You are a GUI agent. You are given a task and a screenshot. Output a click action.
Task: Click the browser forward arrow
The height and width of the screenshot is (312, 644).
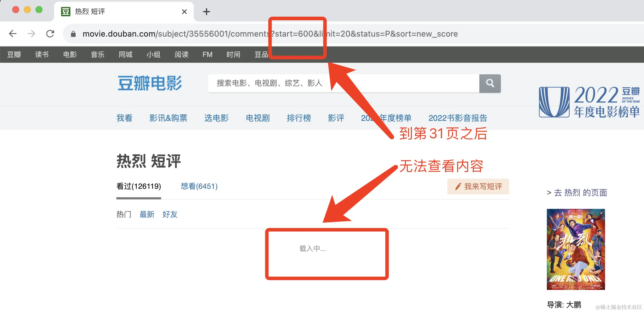click(x=31, y=34)
